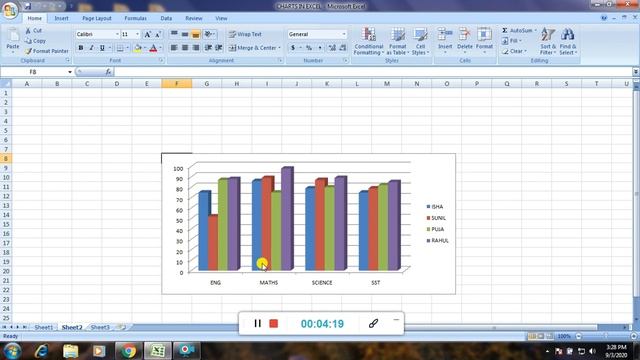
Task: Click Merge & Center
Action: tap(254, 48)
